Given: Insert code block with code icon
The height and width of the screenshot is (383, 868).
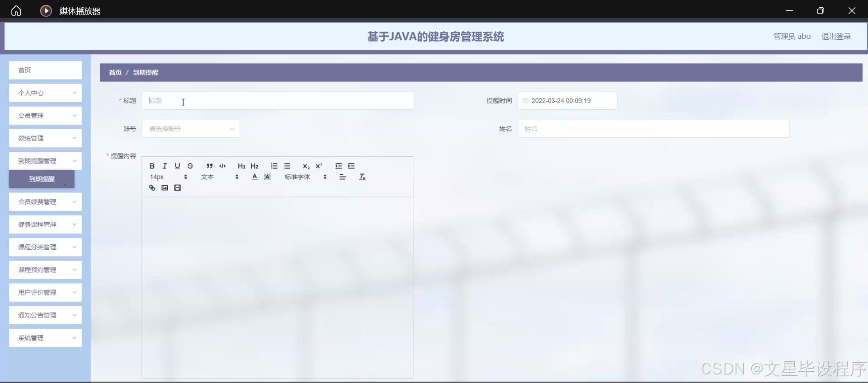Looking at the screenshot, I should click(x=222, y=166).
